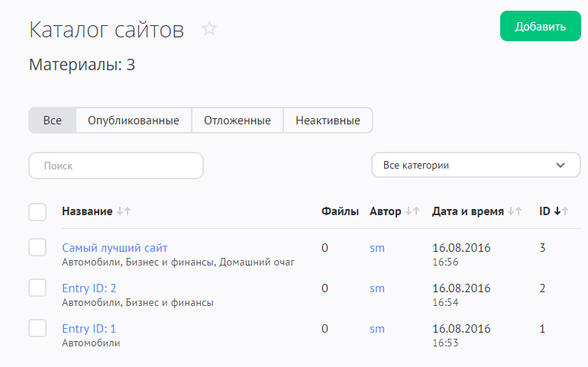This screenshot has height=367, width=588.
Task: Check the box for Самый лучший сайт
Action: (37, 247)
